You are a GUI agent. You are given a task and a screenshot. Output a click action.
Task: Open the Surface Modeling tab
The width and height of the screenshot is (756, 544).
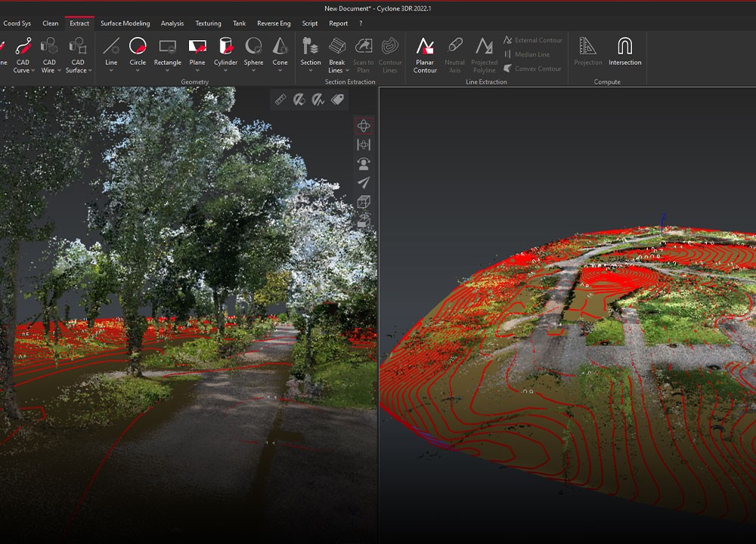click(125, 23)
